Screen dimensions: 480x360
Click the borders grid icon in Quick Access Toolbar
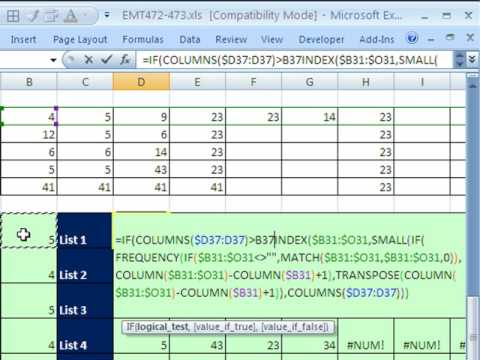pos(13,15)
